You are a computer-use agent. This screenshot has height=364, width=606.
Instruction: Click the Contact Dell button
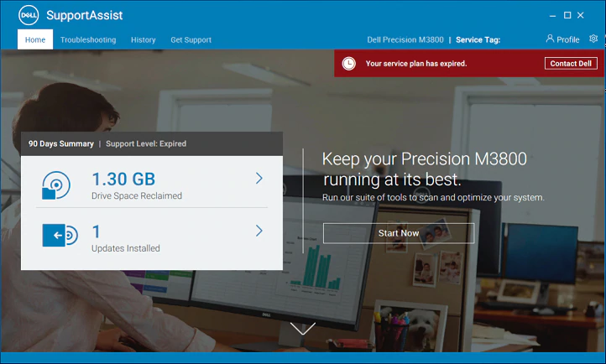(x=571, y=63)
